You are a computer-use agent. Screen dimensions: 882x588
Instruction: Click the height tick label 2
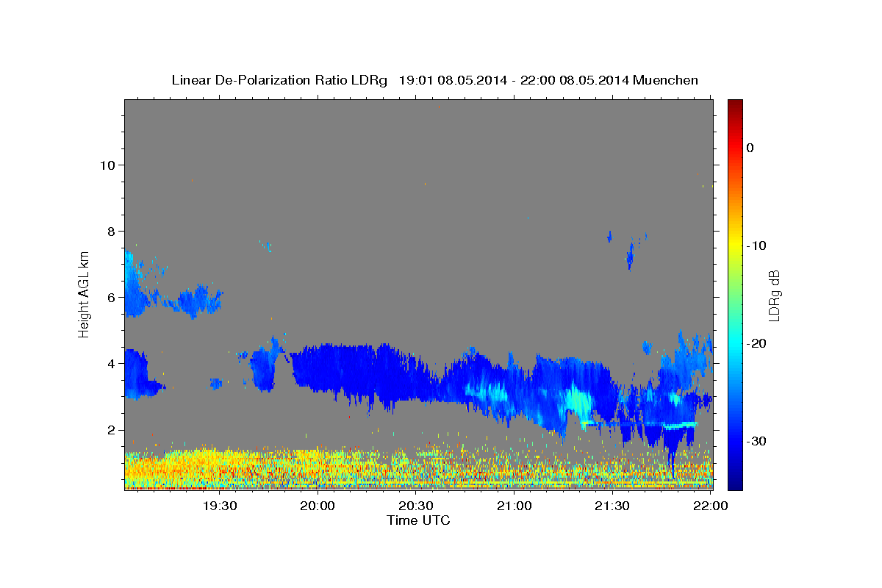click(x=111, y=429)
